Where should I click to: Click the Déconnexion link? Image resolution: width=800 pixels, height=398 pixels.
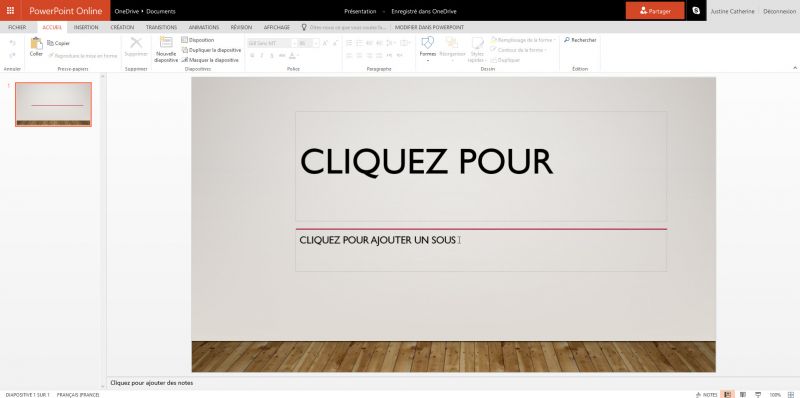tap(780, 11)
